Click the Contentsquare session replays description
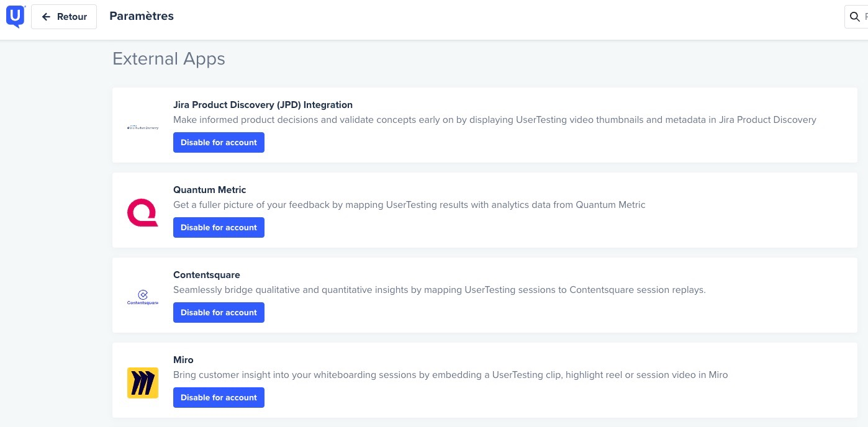This screenshot has height=427, width=868. [440, 290]
